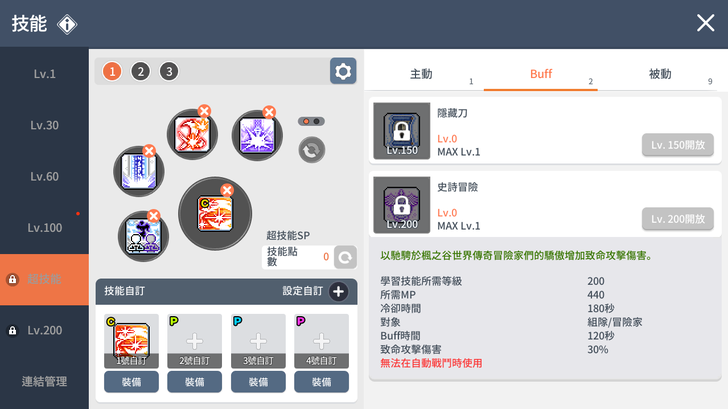
Task: Click the info diamond next to 技能
Action: click(x=67, y=24)
